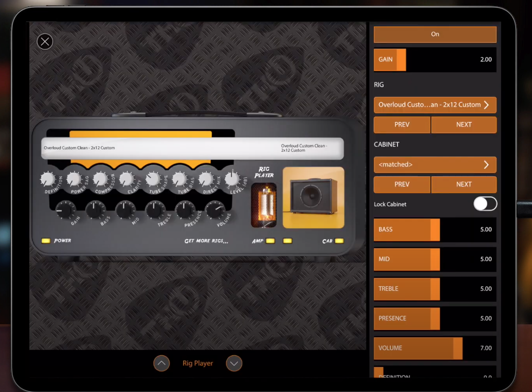
Task: Go to next device with down chevron
Action: coord(234,363)
